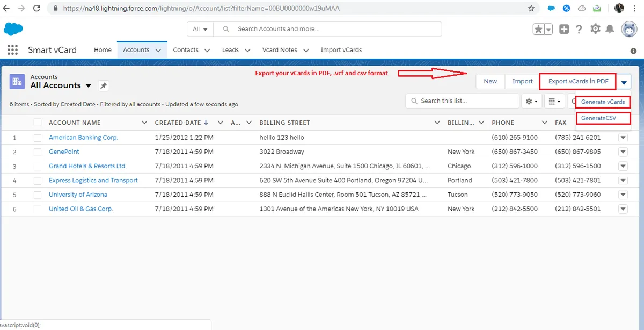The width and height of the screenshot is (644, 330).
Task: Click the Salesforce cloud logo
Action: (13, 29)
